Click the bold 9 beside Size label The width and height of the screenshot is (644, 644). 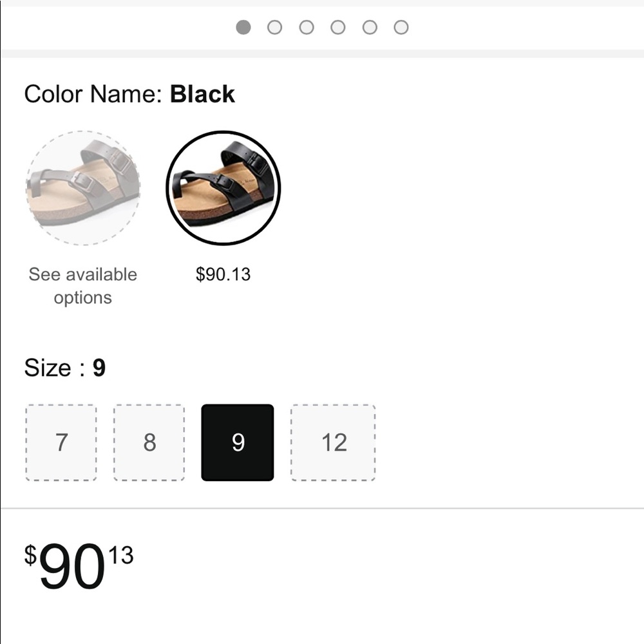pyautogui.click(x=99, y=368)
